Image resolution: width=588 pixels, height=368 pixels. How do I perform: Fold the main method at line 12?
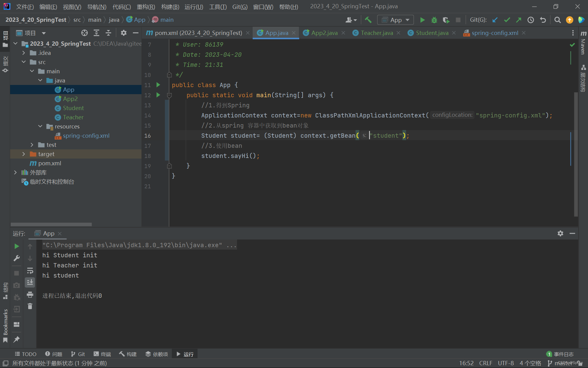click(x=169, y=95)
